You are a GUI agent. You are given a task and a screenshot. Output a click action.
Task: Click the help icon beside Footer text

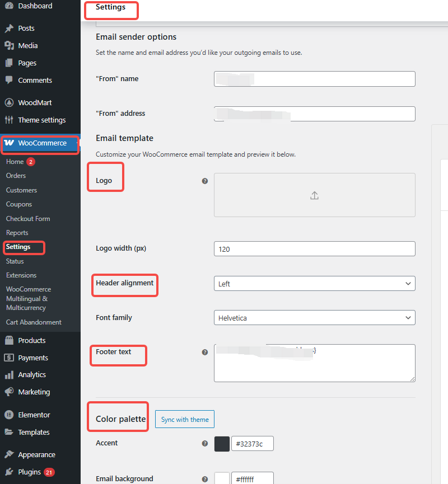(205, 352)
